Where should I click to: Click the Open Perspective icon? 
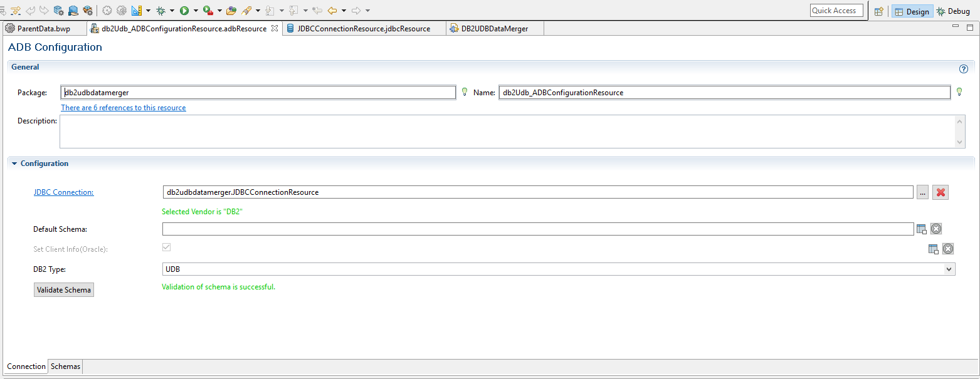(x=879, y=11)
